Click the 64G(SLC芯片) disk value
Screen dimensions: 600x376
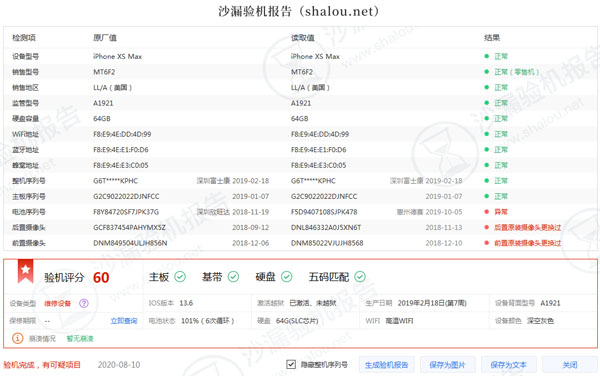[x=297, y=321]
